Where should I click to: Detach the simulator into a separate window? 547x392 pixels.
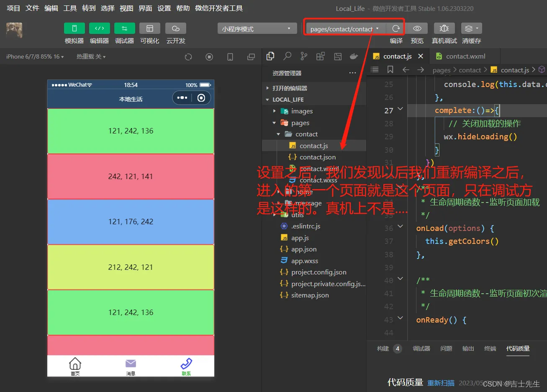(251, 57)
